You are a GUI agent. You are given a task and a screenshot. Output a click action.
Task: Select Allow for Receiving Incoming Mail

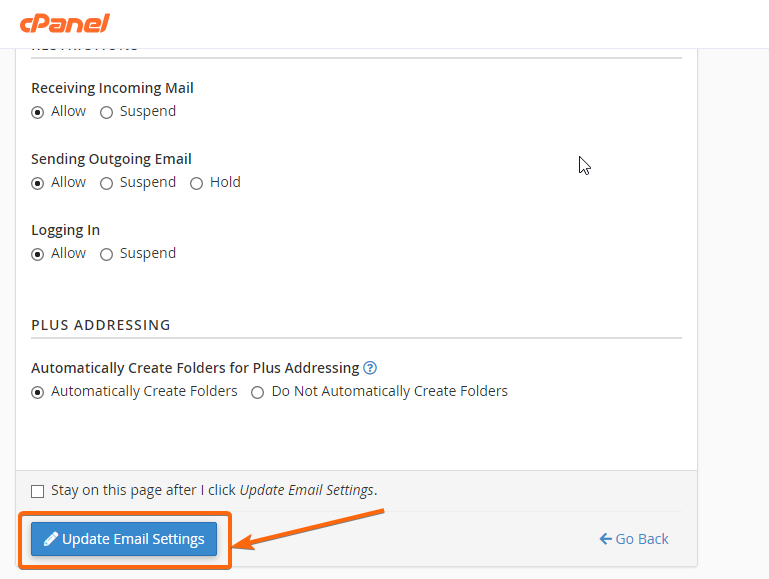[37, 112]
